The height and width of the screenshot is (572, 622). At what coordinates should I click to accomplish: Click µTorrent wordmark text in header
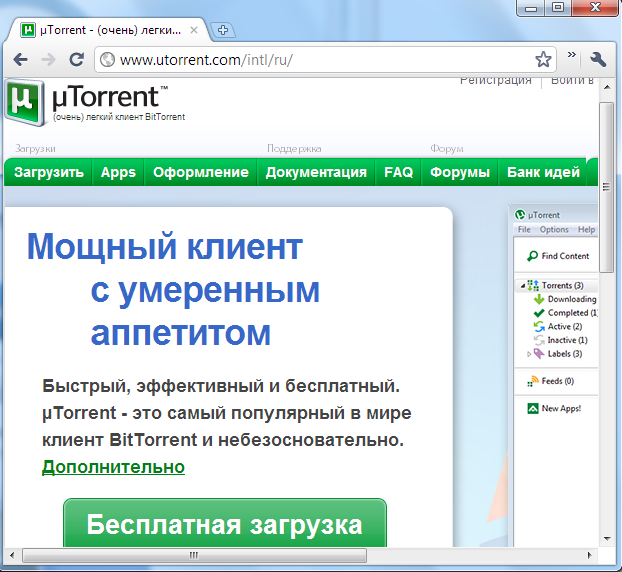pyautogui.click(x=109, y=97)
